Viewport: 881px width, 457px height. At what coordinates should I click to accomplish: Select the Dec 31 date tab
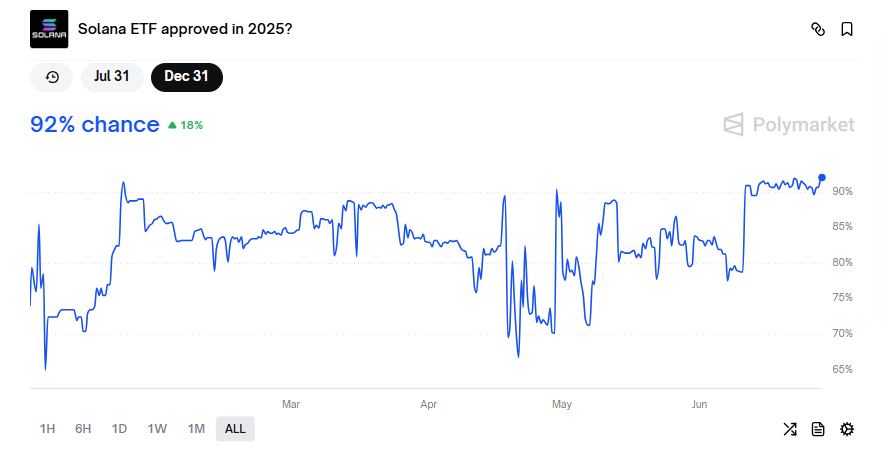coord(186,77)
